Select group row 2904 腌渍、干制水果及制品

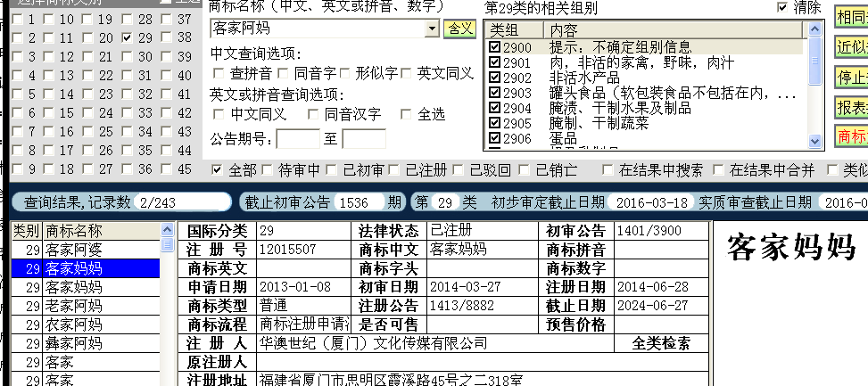pyautogui.click(x=645, y=108)
